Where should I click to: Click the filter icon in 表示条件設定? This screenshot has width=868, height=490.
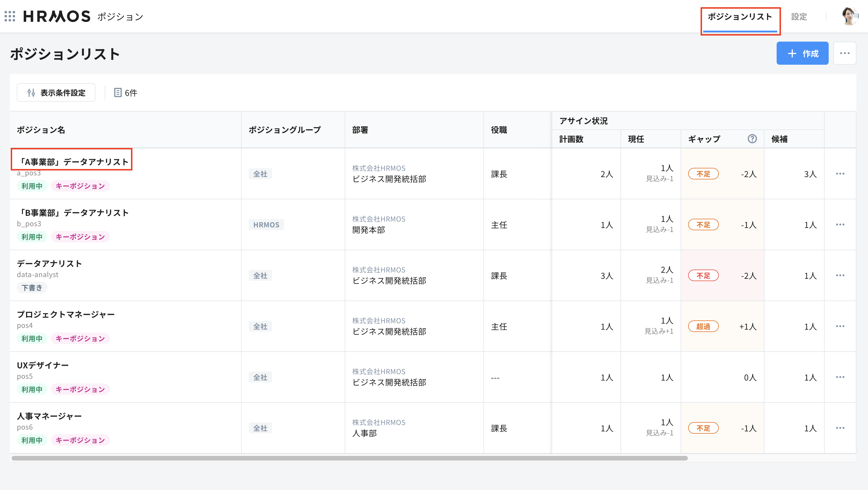[31, 93]
